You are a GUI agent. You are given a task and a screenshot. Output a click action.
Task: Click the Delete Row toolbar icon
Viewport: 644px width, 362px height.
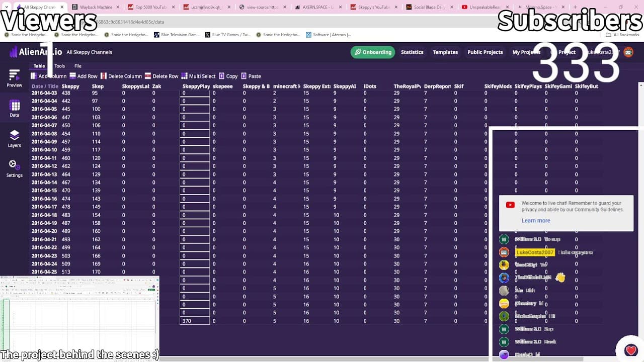pyautogui.click(x=148, y=76)
